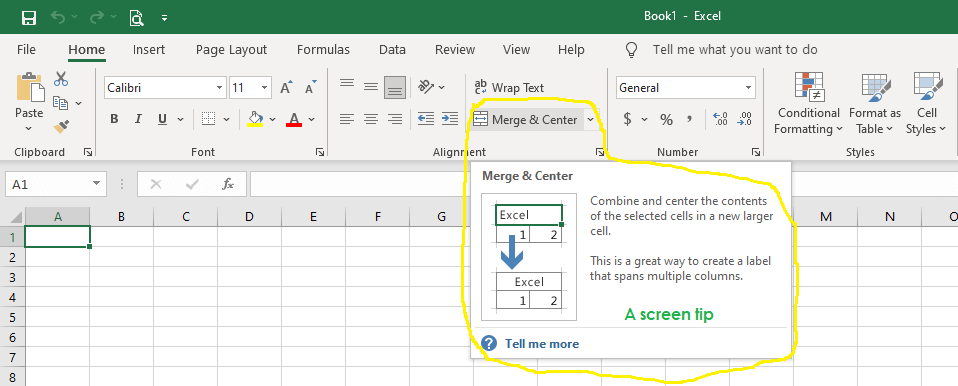Click Decrease Decimal icon

[745, 118]
